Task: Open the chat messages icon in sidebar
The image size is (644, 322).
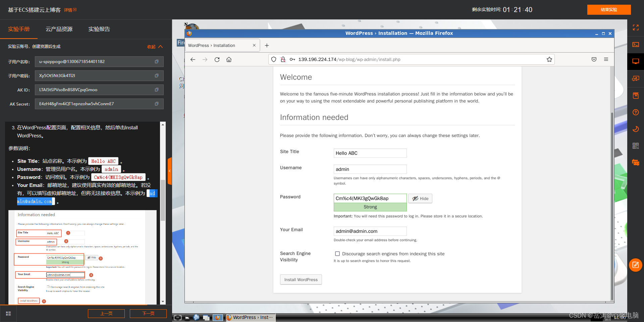Action: 636,163
